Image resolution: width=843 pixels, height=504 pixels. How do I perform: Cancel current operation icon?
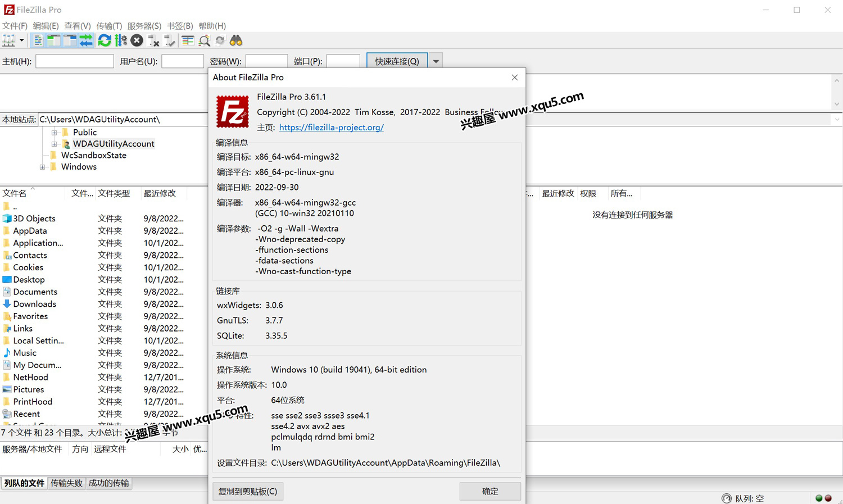(137, 40)
